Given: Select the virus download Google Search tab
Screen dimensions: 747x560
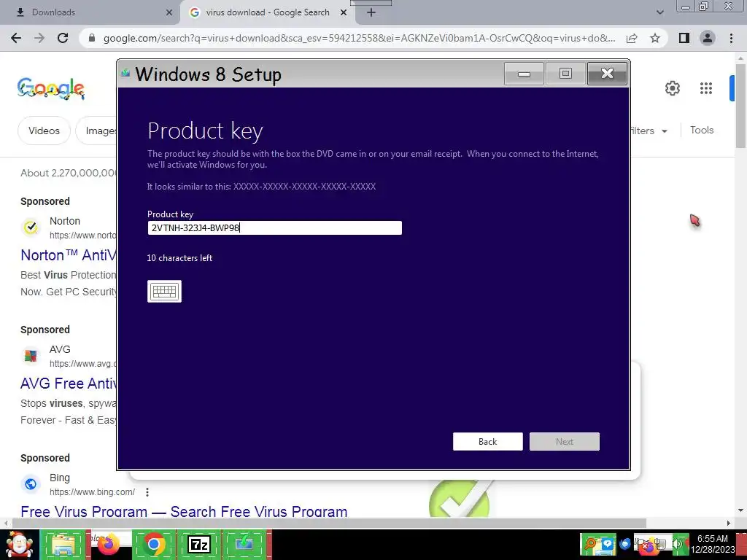Looking at the screenshot, I should (x=267, y=12).
